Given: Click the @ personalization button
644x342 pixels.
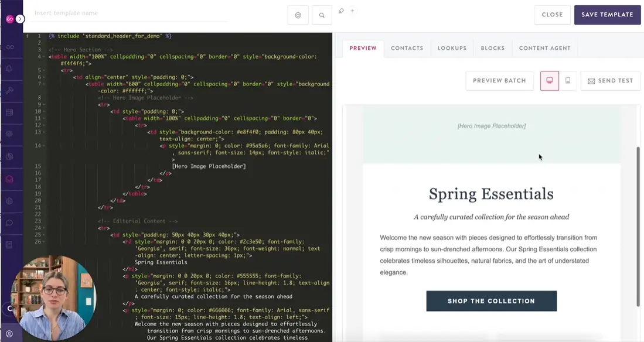Looking at the screenshot, I should coord(298,15).
